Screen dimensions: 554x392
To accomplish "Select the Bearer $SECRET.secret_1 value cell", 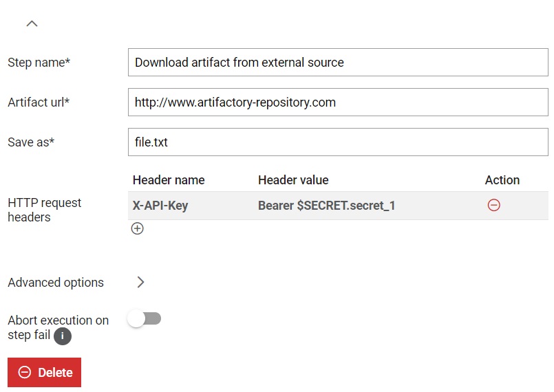I will coord(326,206).
